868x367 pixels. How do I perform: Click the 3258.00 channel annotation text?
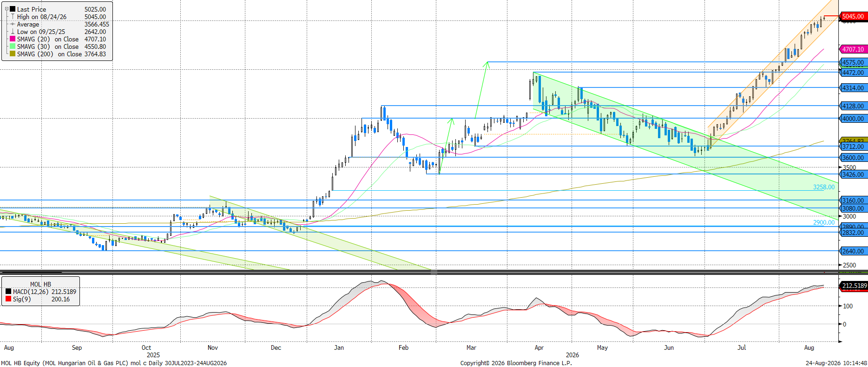(x=823, y=187)
